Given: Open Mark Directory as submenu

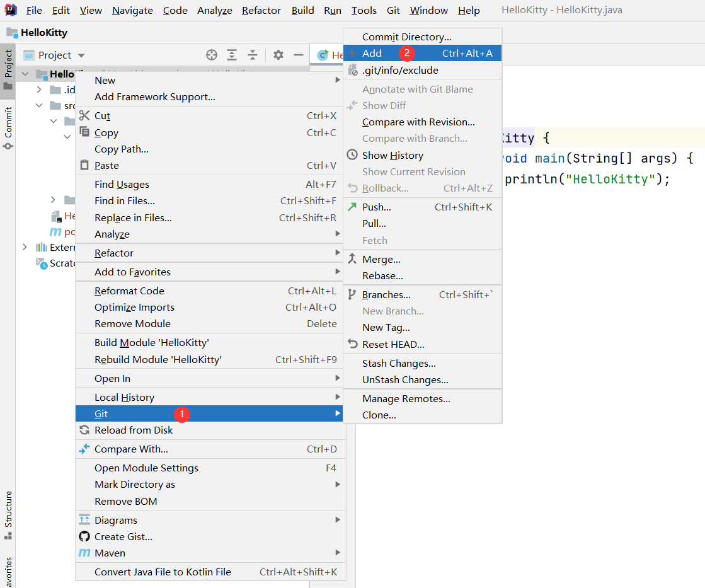Looking at the screenshot, I should (210, 485).
